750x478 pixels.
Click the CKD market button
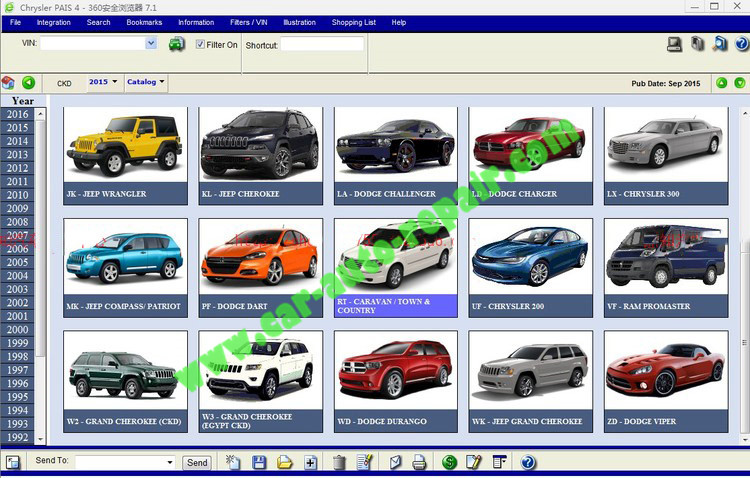click(x=64, y=83)
